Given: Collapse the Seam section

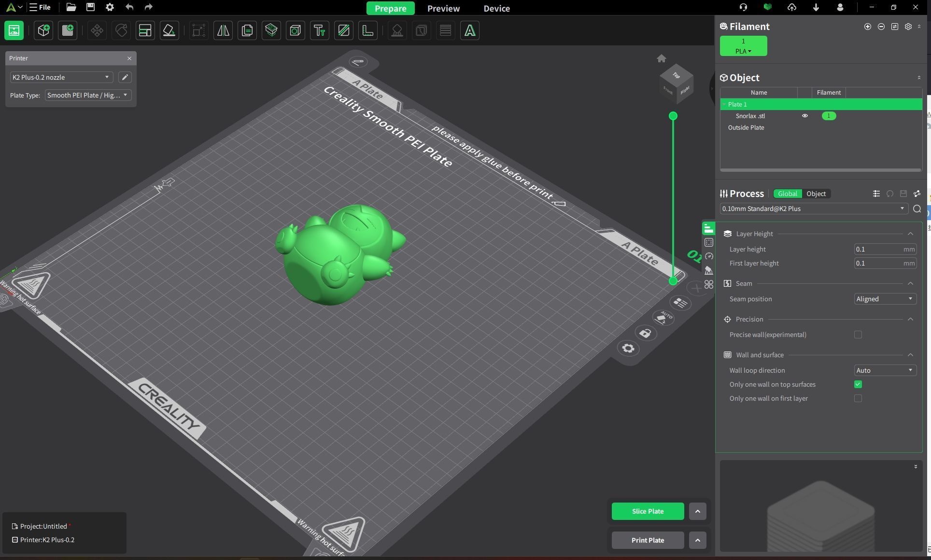Looking at the screenshot, I should coord(910,283).
